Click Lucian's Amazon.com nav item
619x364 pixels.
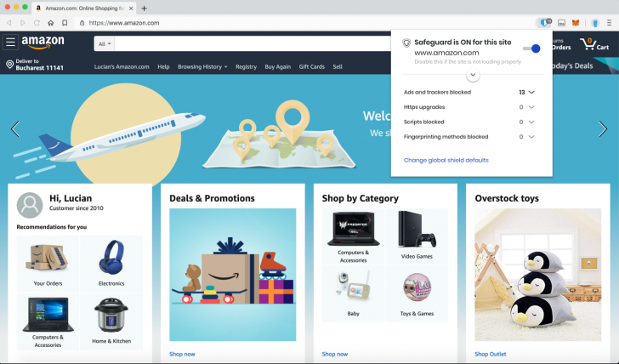[122, 66]
